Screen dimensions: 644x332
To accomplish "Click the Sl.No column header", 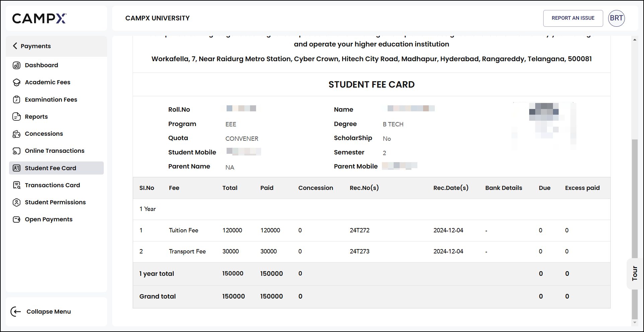I will pyautogui.click(x=147, y=188).
